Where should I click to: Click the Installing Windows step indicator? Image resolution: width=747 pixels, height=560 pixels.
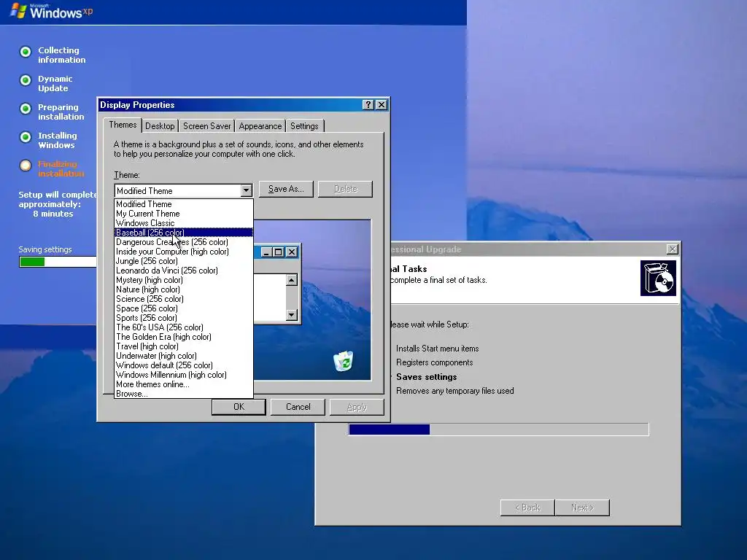[x=26, y=136]
